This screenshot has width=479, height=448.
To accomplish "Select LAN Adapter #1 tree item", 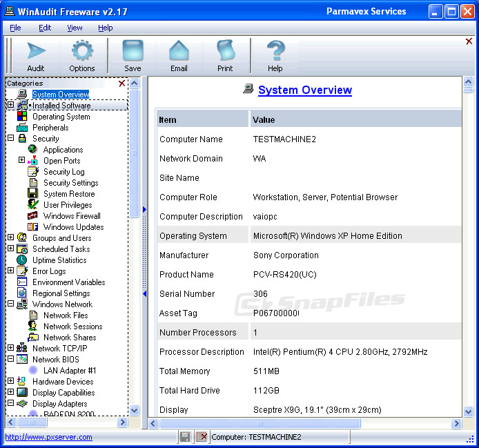I will click(x=70, y=371).
